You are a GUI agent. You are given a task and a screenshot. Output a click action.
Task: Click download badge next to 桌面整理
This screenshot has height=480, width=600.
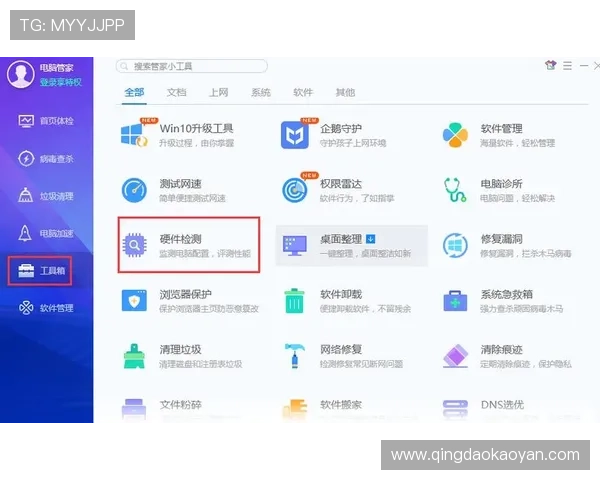(370, 239)
